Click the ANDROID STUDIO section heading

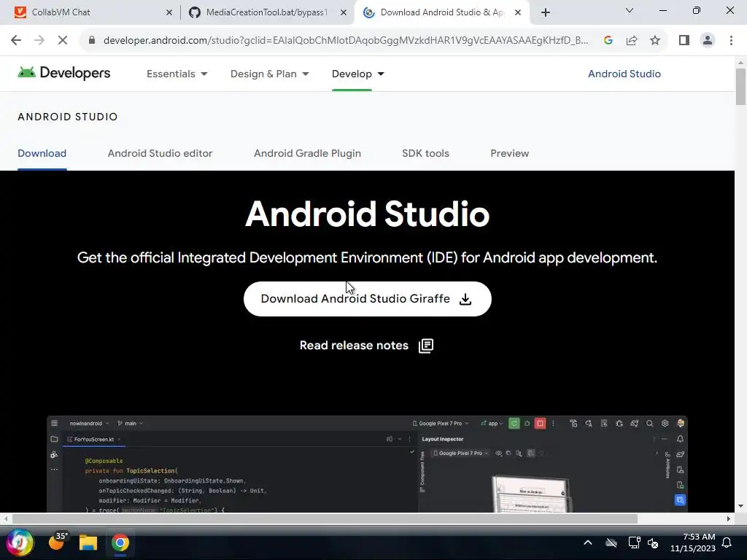pyautogui.click(x=68, y=117)
